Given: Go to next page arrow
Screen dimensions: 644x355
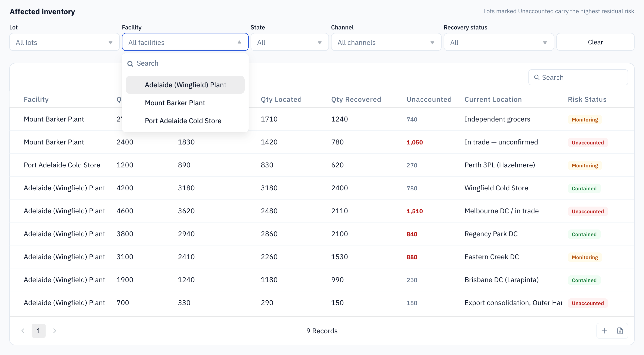Looking at the screenshot, I should coord(54,331).
